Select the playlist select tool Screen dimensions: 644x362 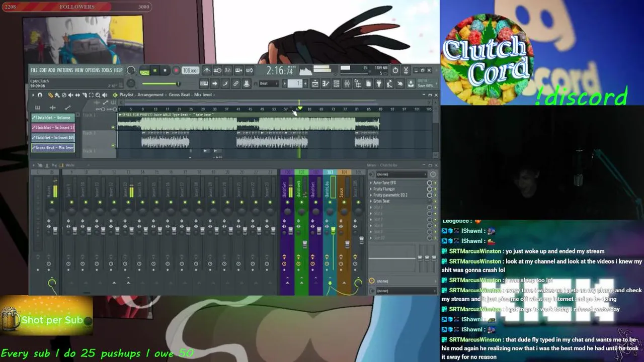point(91,95)
